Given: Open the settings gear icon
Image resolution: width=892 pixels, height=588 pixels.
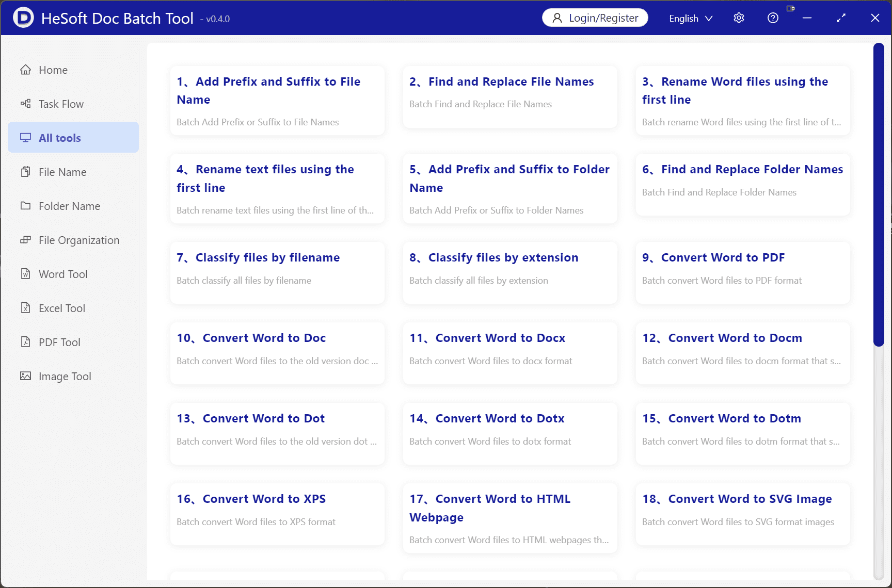Looking at the screenshot, I should 738,18.
